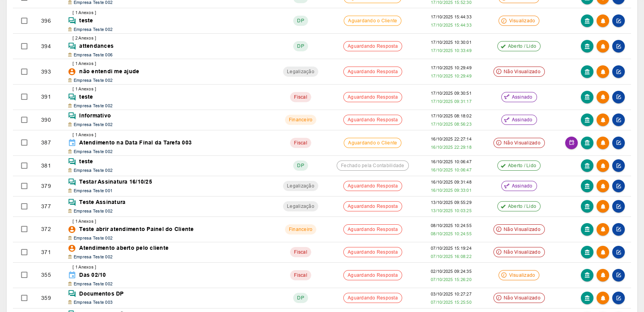Click the 'Assinado' badge on ticket 379
This screenshot has width=644, height=312.
[x=519, y=186]
